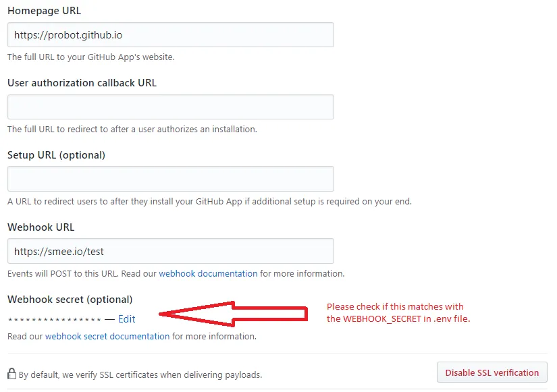The width and height of the screenshot is (557, 392).
Task: Click the Webhook secret (optional) label
Action: point(70,299)
